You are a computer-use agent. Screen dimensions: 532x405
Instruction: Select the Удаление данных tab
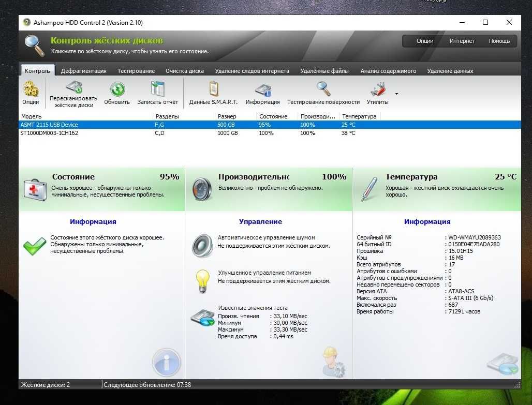450,71
